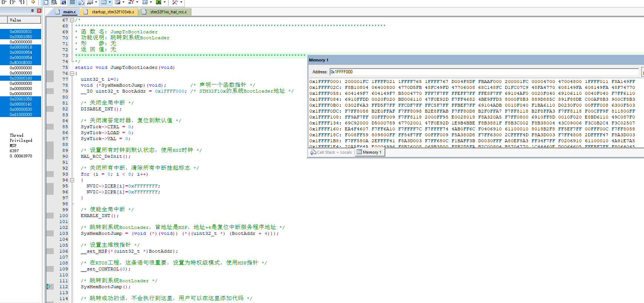Collapse the comment block fold at line 67
Viewport: 644px width, 303px height.
72,20
